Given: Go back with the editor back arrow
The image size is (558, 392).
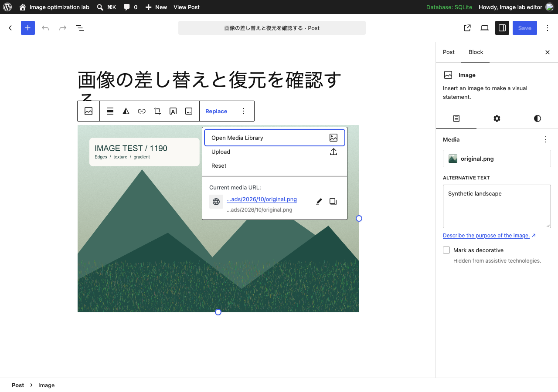Looking at the screenshot, I should pyautogui.click(x=10, y=28).
